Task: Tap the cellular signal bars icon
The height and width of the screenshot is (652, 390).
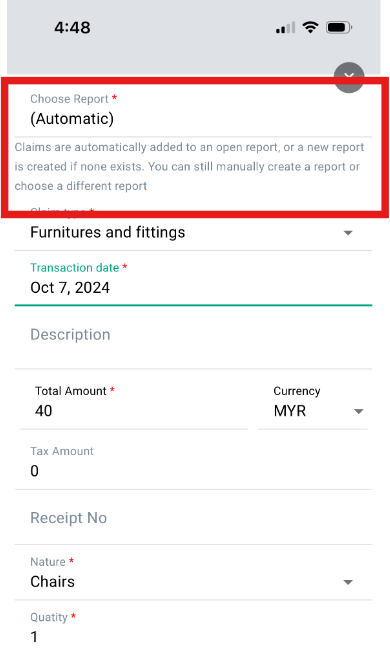Action: [x=286, y=27]
